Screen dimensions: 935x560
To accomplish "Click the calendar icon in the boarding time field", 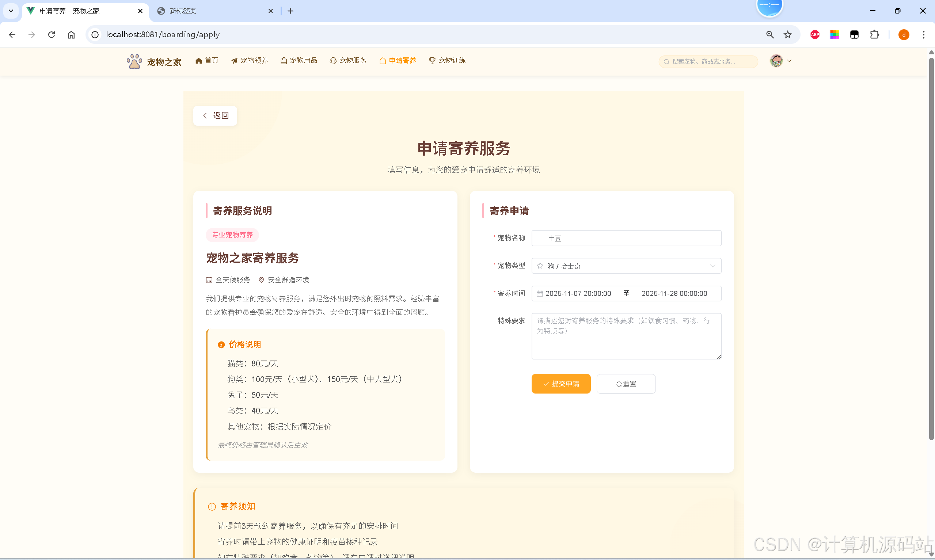I will [x=540, y=294].
